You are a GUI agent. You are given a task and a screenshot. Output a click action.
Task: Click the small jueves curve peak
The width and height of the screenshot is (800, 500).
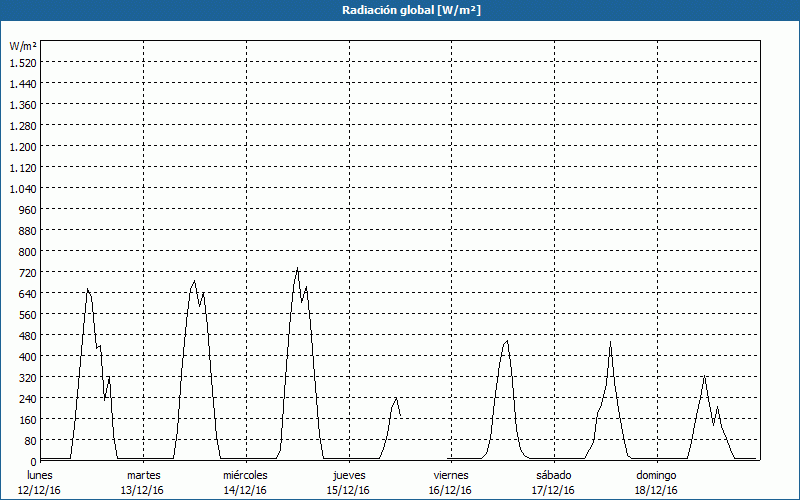(396, 398)
